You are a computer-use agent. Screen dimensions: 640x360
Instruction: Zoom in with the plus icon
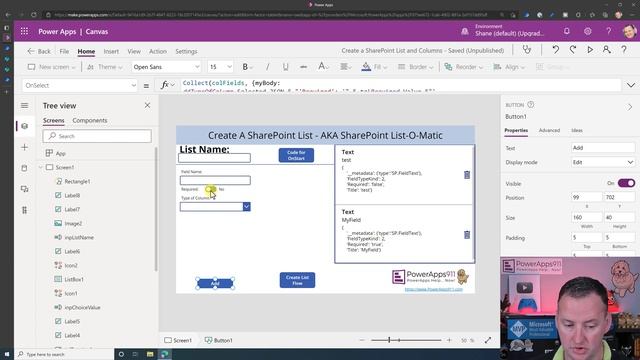(x=449, y=340)
